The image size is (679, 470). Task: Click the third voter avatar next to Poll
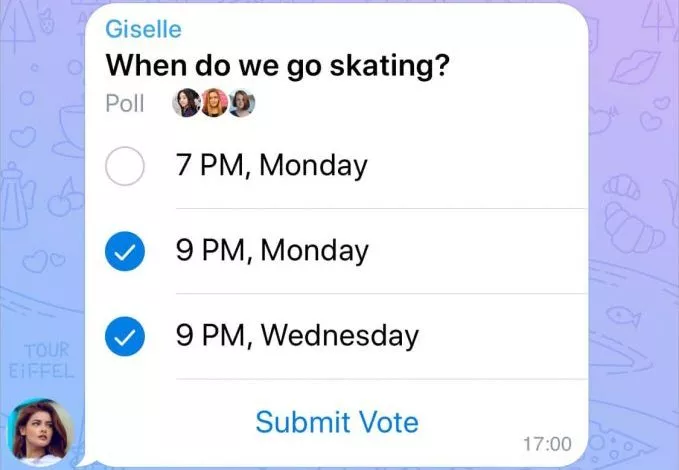(x=241, y=103)
